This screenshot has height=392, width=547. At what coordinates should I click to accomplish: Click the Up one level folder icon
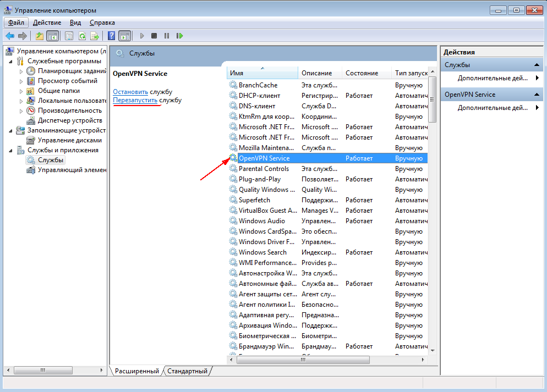pyautogui.click(x=39, y=36)
